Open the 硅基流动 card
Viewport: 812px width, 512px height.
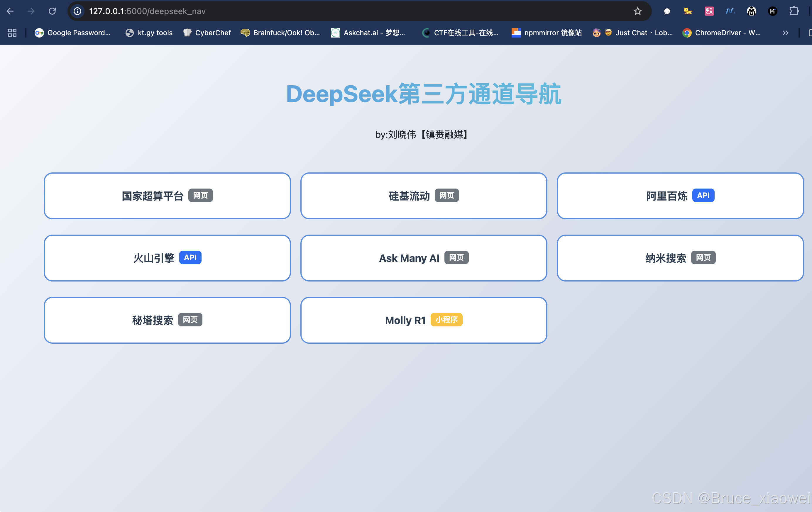pyautogui.click(x=424, y=196)
